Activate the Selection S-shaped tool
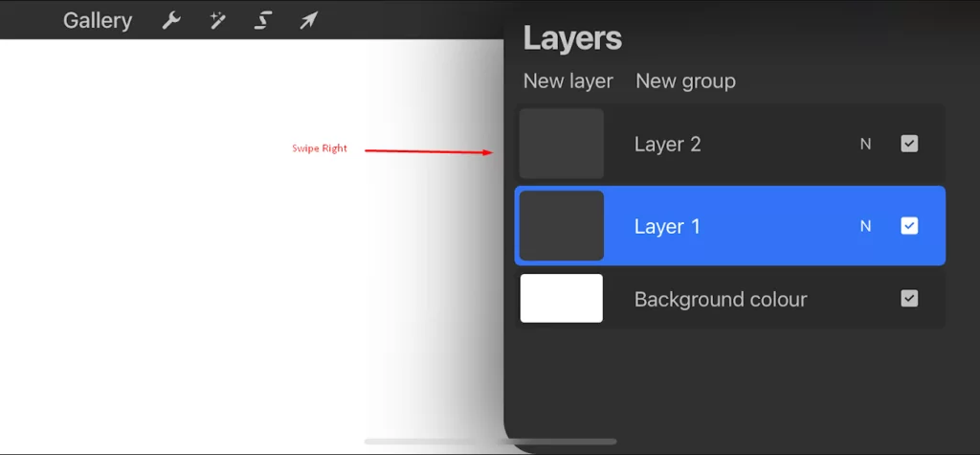This screenshot has height=455, width=980. [262, 21]
